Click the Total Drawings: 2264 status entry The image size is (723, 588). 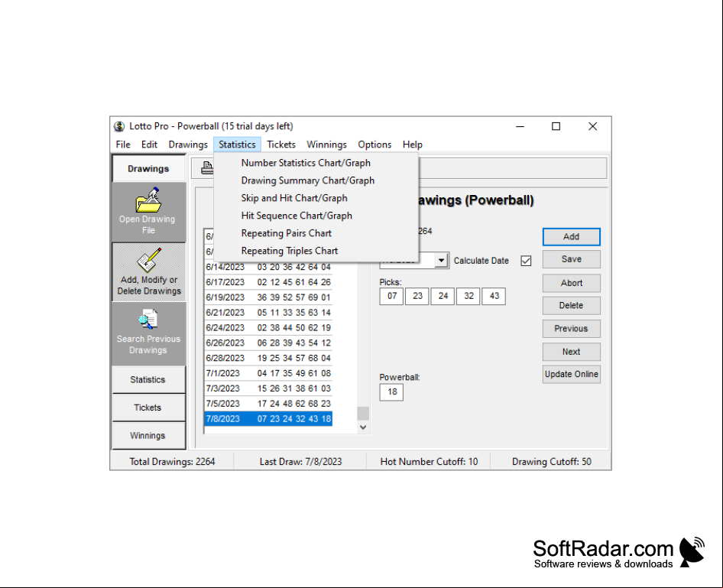coord(172,462)
